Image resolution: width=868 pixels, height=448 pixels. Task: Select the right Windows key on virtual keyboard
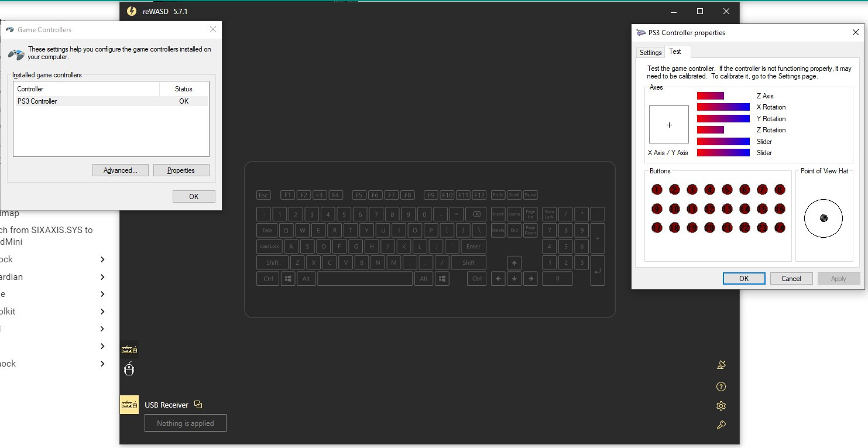442,279
